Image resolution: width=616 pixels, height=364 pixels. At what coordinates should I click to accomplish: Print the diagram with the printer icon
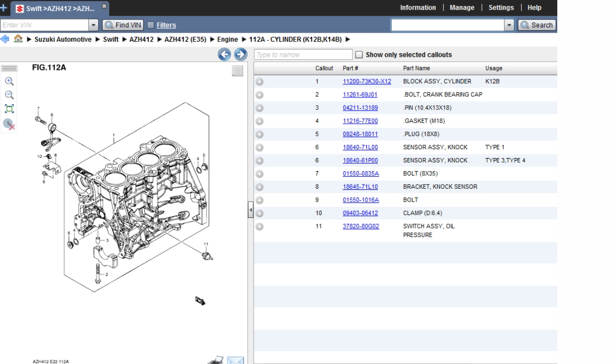click(x=216, y=360)
